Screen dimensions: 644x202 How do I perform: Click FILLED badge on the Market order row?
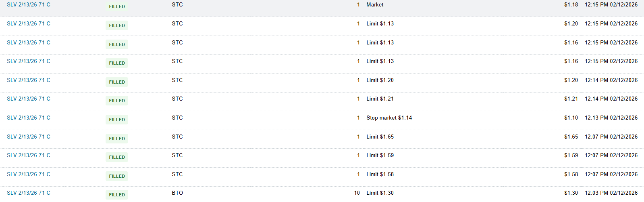[117, 6]
